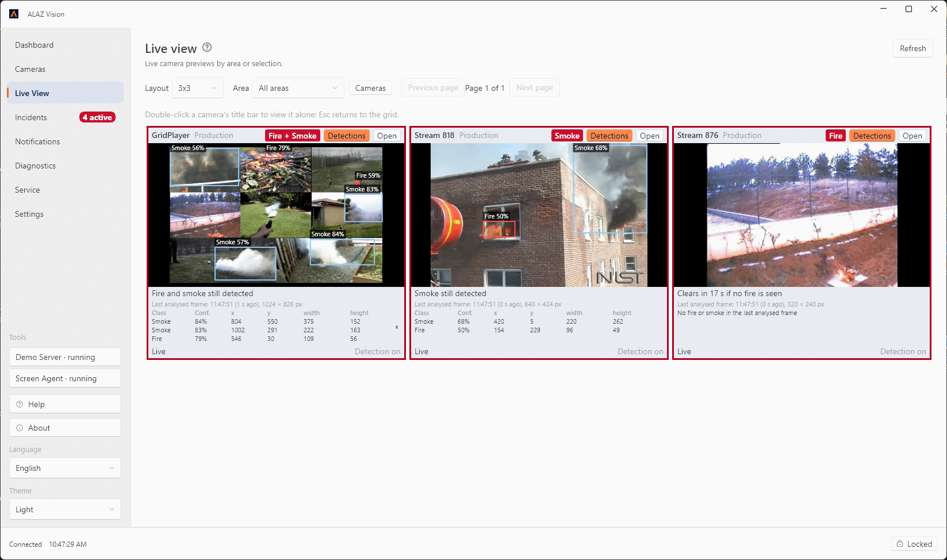
Task: Click the 'Smoke 68%' detection label on Stream 818
Action: coord(591,148)
